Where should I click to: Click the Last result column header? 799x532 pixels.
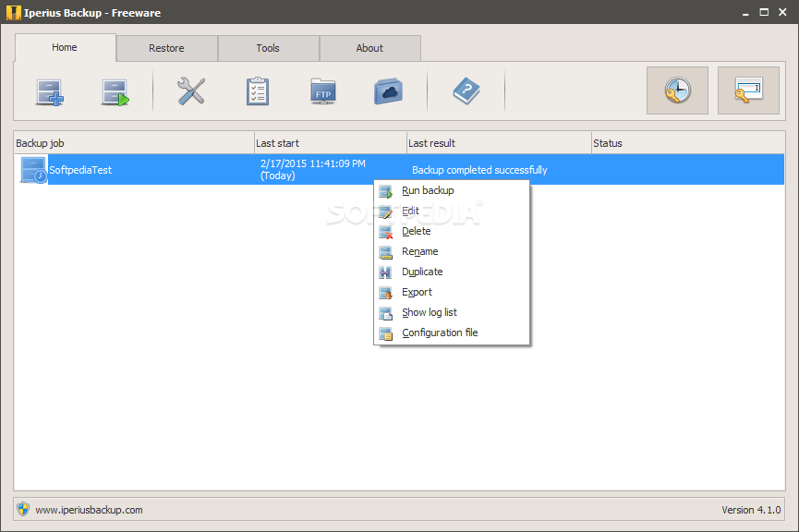point(499,143)
